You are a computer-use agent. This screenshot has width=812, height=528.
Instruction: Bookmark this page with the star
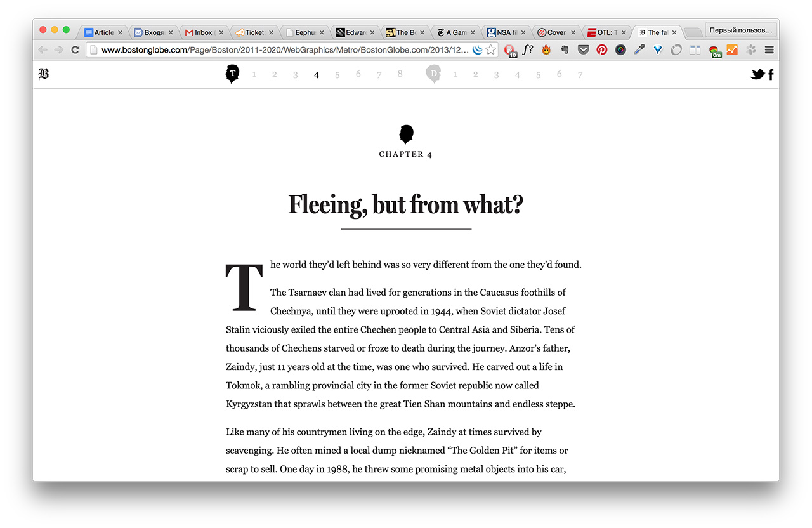(490, 49)
